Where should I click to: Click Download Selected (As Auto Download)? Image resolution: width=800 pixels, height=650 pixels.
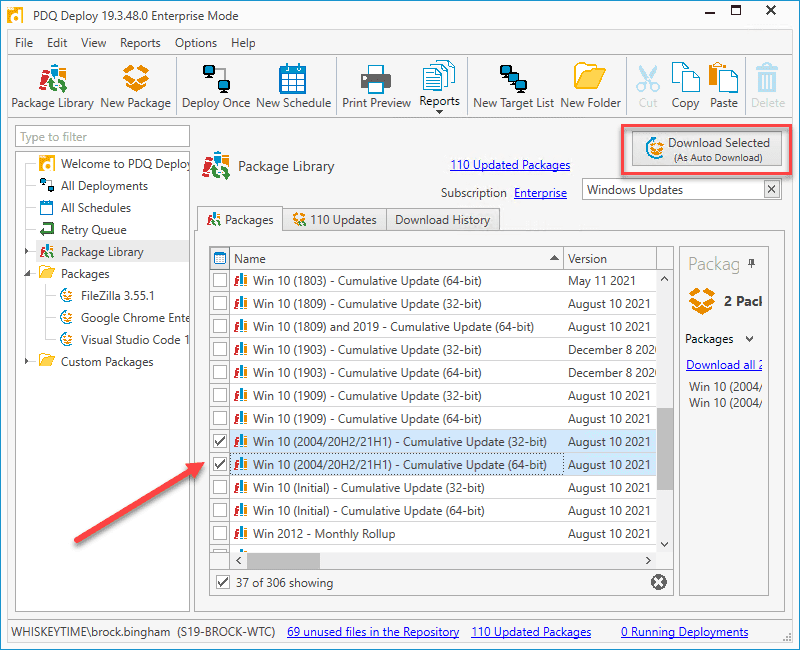point(707,149)
